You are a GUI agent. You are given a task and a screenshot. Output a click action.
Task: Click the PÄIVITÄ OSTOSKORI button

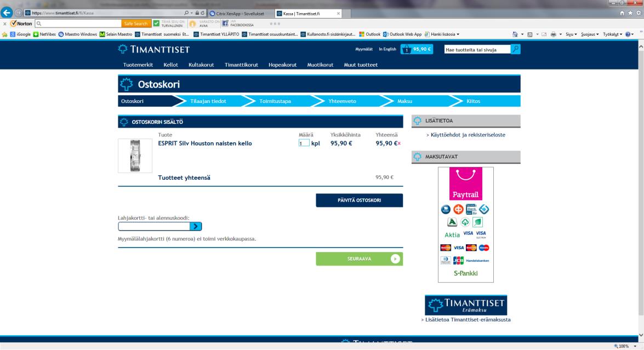click(x=360, y=200)
